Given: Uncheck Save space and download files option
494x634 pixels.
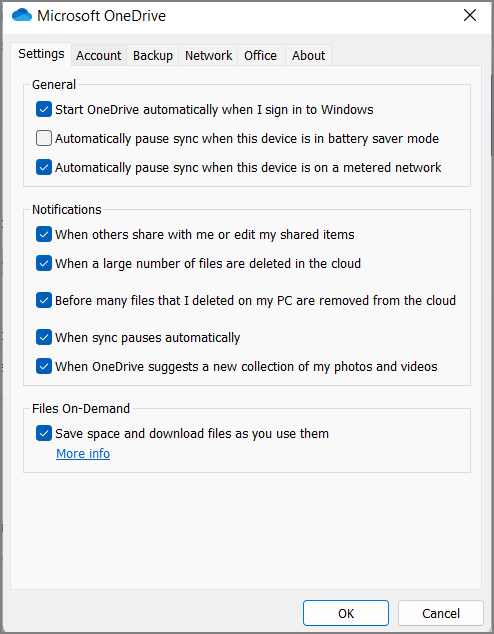Looking at the screenshot, I should 44,433.
